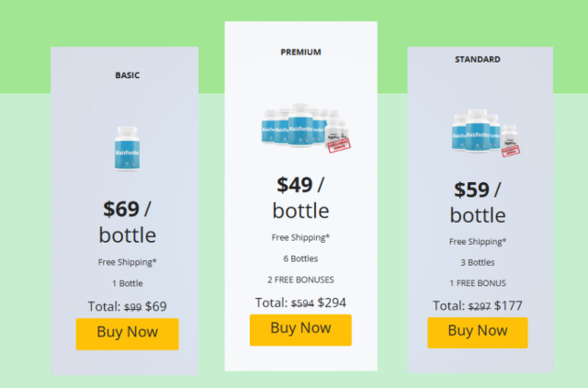Click the $69 / bottle price
Image resolution: width=588 pixels, height=388 pixels.
coord(128,222)
